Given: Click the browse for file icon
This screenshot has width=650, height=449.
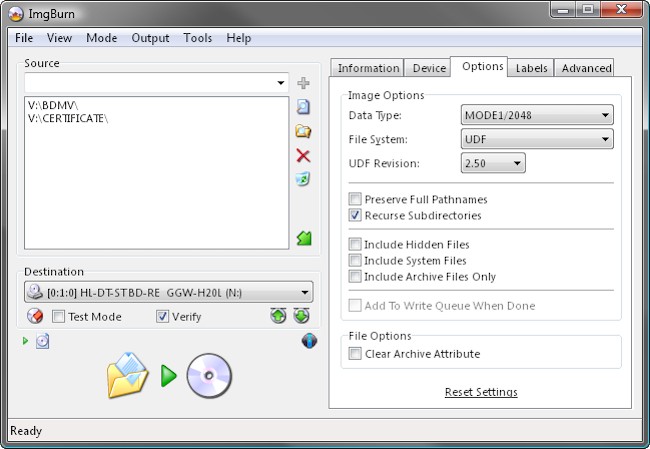Looking at the screenshot, I should point(303,107).
